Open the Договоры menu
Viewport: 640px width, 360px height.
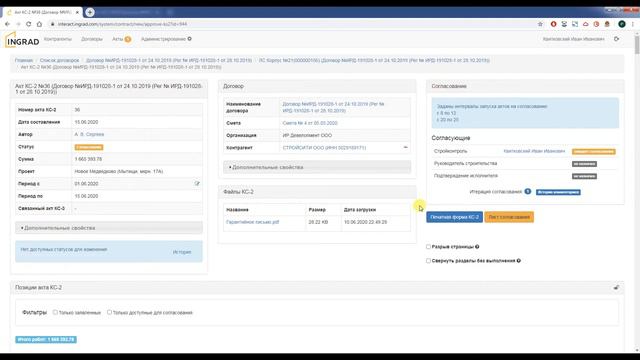tap(92, 39)
